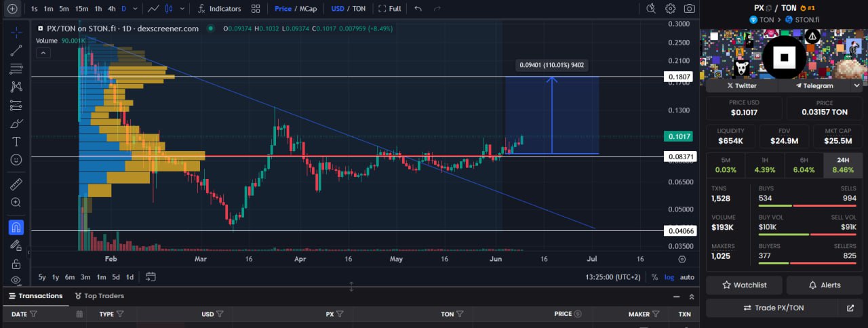
Task: Switch to the Transactions tab
Action: (35, 296)
